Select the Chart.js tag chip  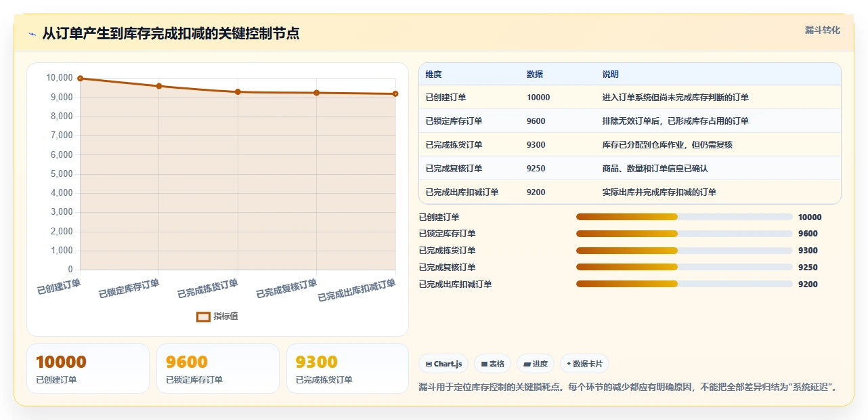(x=443, y=364)
